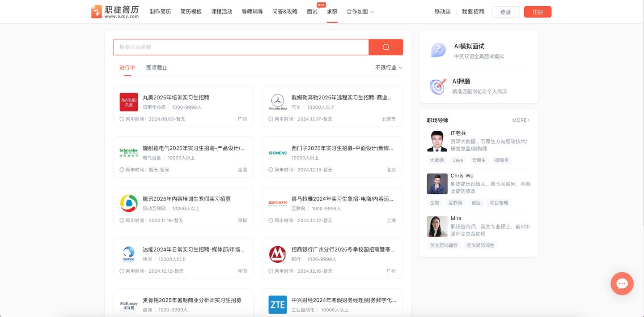The width and height of the screenshot is (644, 317).
Task: Click the 创业 tag
Action: coord(476,202)
